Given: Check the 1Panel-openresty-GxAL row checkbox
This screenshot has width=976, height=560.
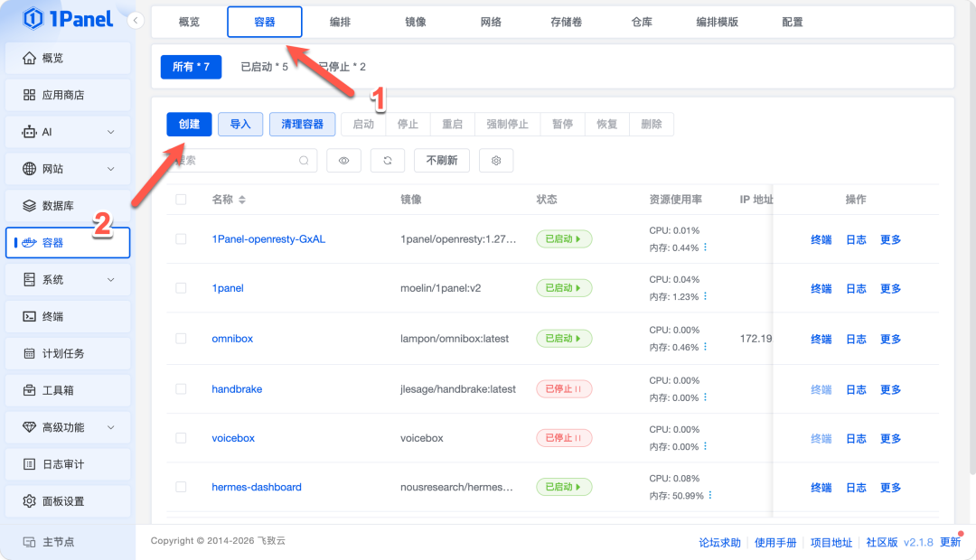Looking at the screenshot, I should pyautogui.click(x=181, y=239).
